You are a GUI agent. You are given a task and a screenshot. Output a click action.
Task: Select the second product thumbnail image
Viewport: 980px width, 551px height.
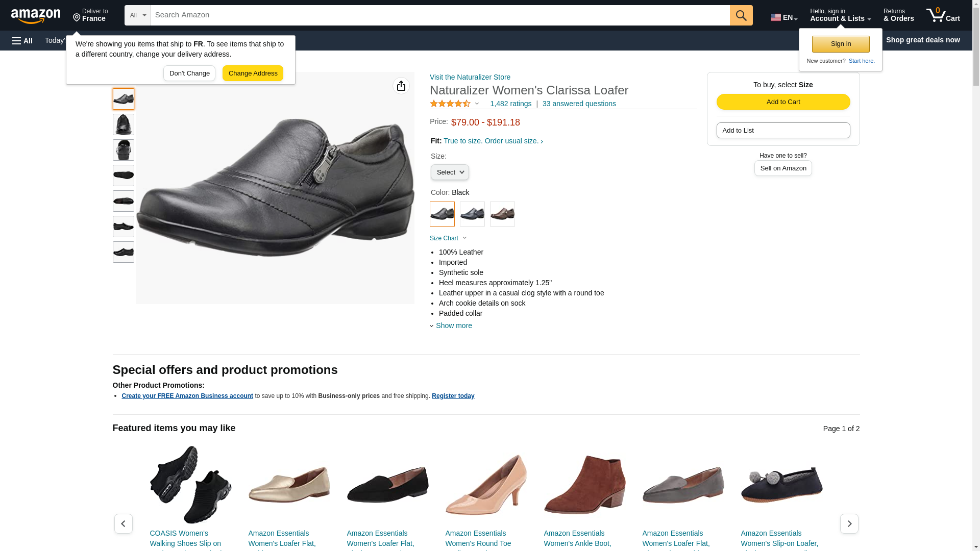coord(124,124)
